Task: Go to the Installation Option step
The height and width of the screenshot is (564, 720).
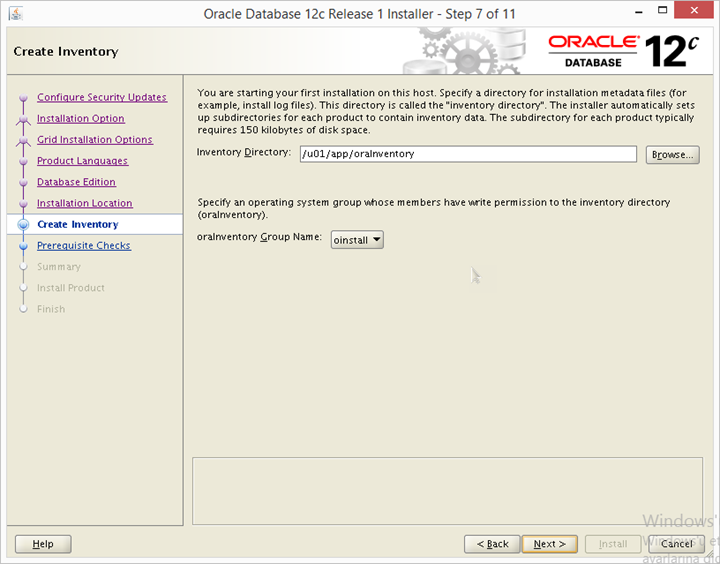Action: tap(81, 118)
